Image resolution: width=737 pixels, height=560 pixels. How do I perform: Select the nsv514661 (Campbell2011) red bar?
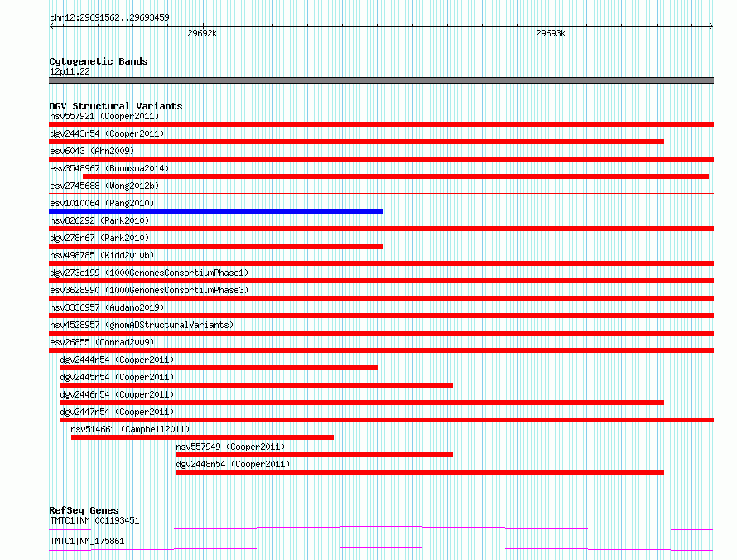click(202, 437)
